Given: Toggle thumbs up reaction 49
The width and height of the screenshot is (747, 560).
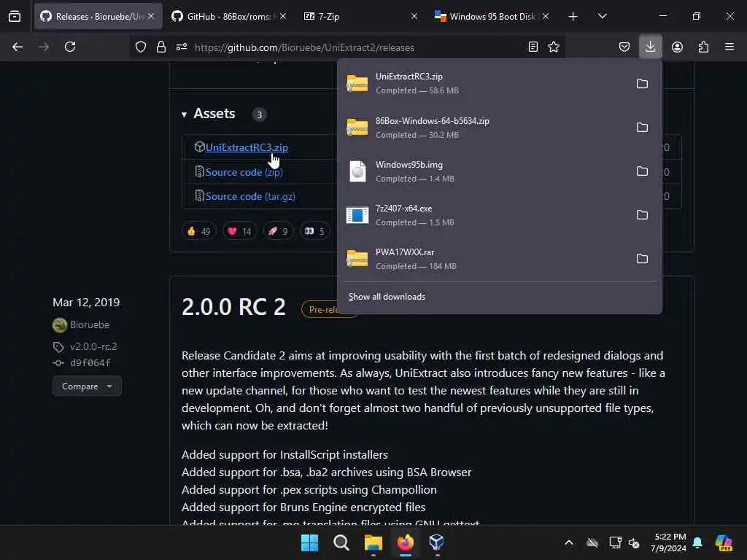Looking at the screenshot, I should (198, 231).
